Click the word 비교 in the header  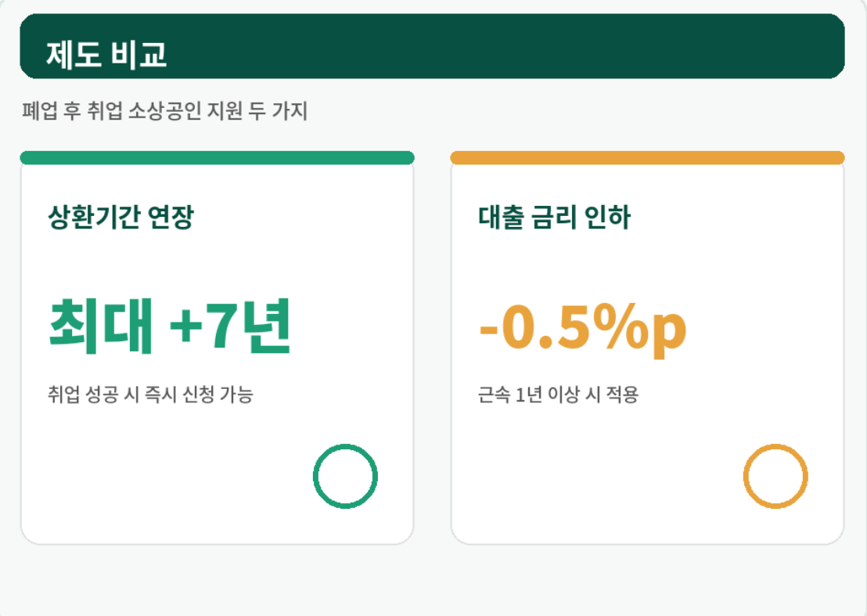(x=139, y=55)
